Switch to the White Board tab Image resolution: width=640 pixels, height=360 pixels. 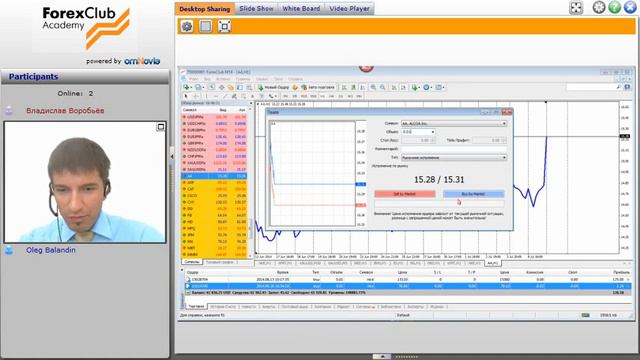pos(301,9)
